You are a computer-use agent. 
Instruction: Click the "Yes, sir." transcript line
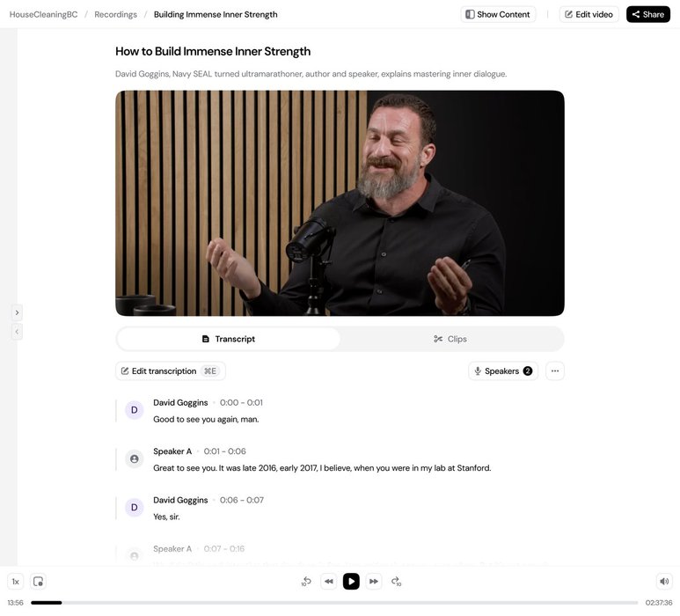tap(166, 517)
